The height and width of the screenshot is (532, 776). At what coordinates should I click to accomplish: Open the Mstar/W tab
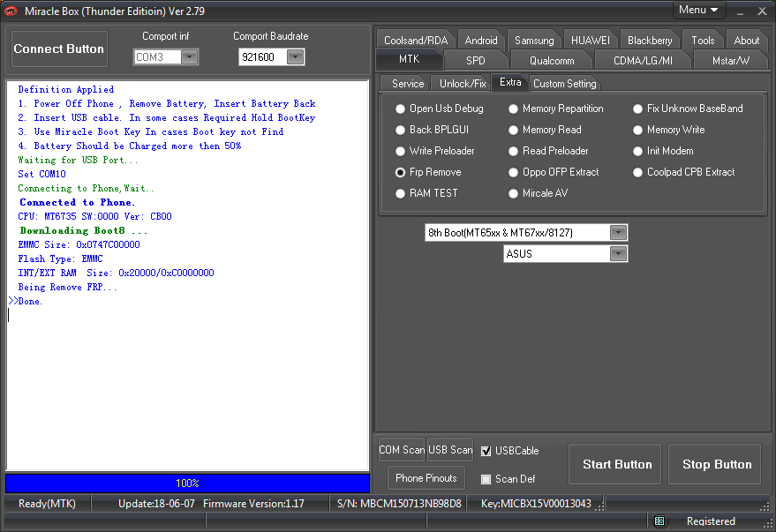pos(730,60)
